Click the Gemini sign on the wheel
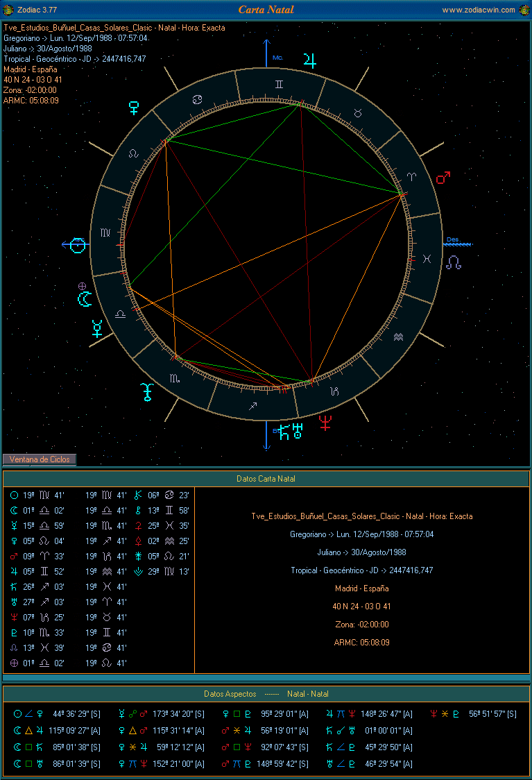 point(279,84)
